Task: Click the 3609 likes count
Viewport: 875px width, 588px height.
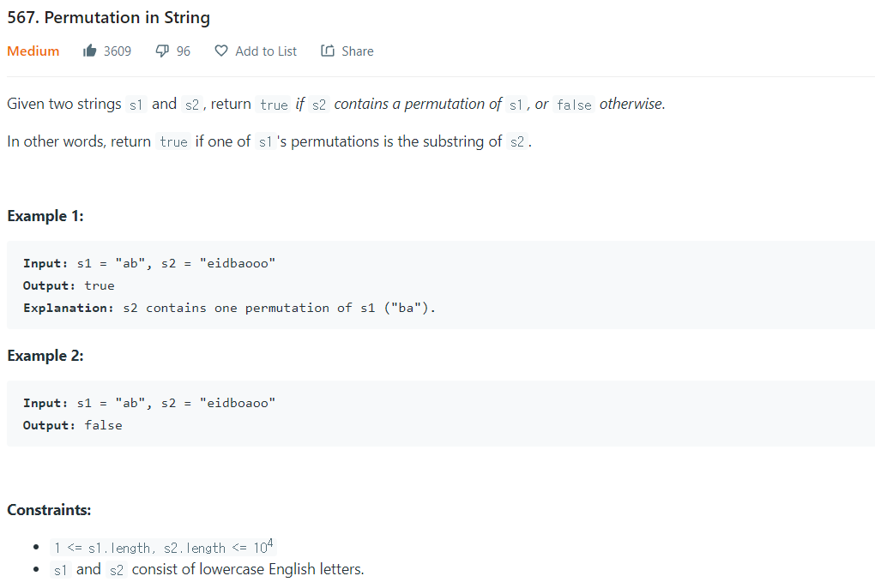Action: (x=118, y=51)
